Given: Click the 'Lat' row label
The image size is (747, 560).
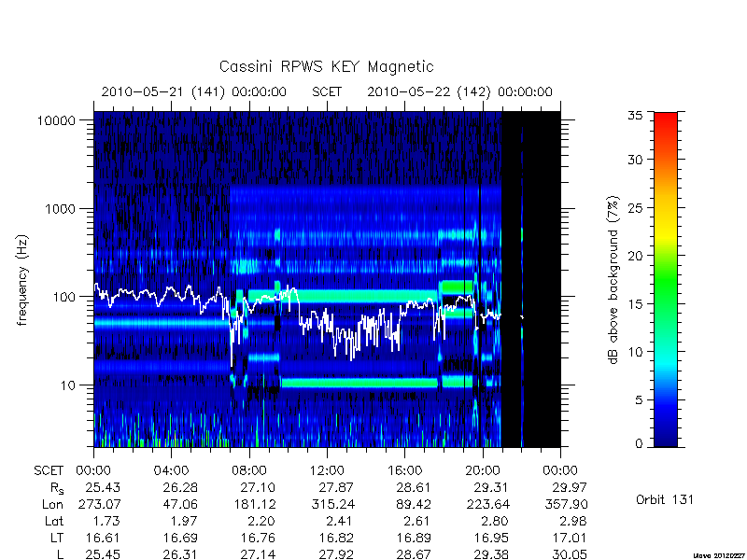Looking at the screenshot, I should (x=54, y=521).
